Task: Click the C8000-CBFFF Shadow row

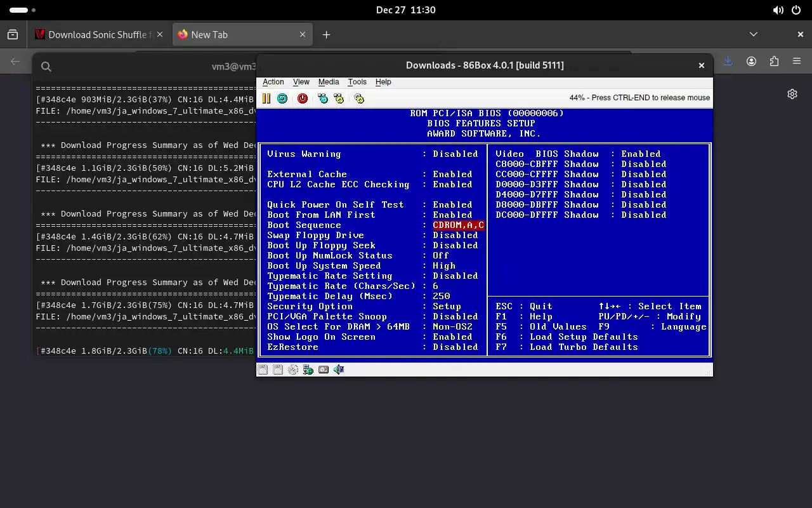Action: (581, 164)
